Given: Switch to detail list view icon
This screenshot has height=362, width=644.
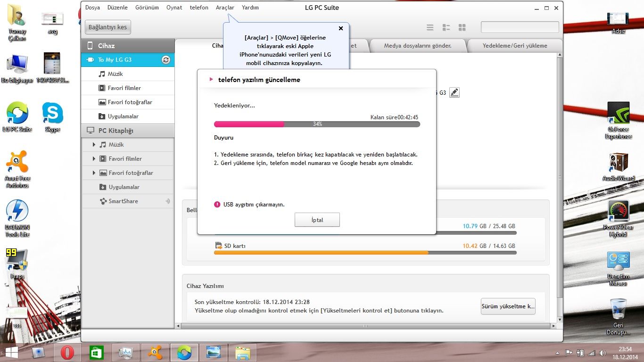Looking at the screenshot, I should click(446, 27).
